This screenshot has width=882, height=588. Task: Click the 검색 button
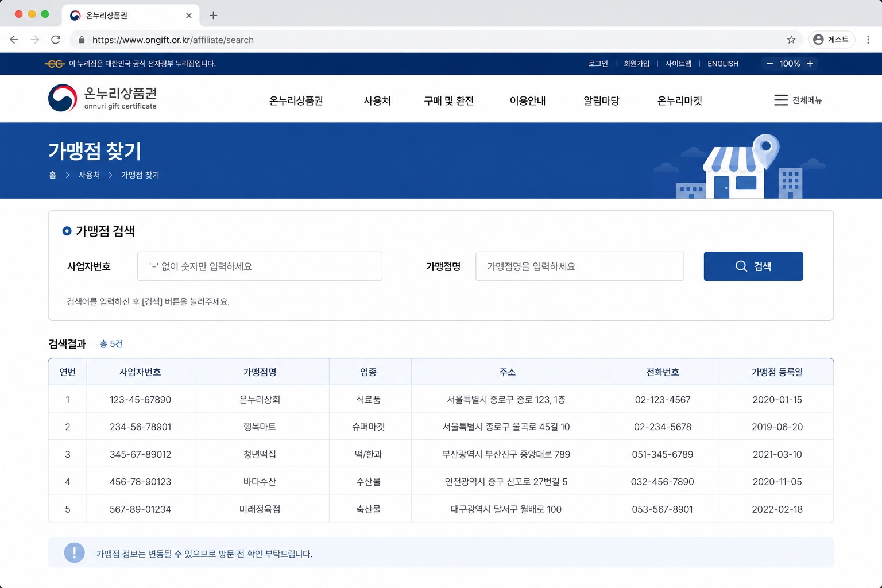(753, 266)
